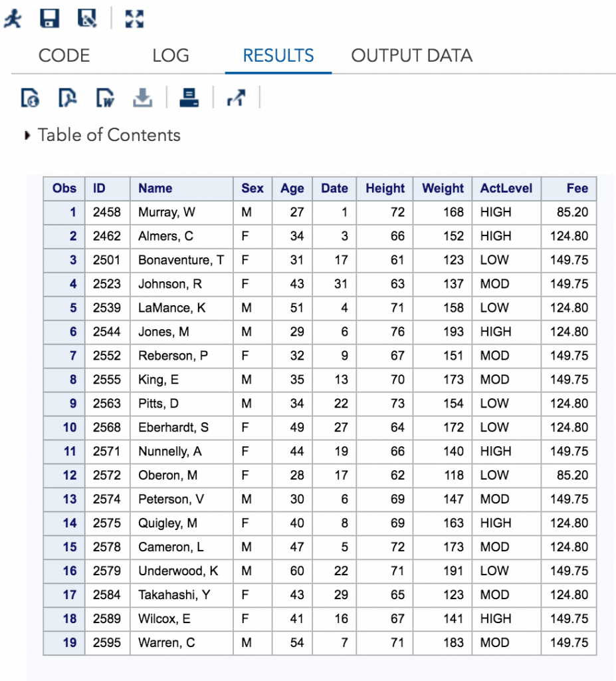Screen dimensions: 616x681
Task: Click Weight value 118
Action: (x=454, y=476)
